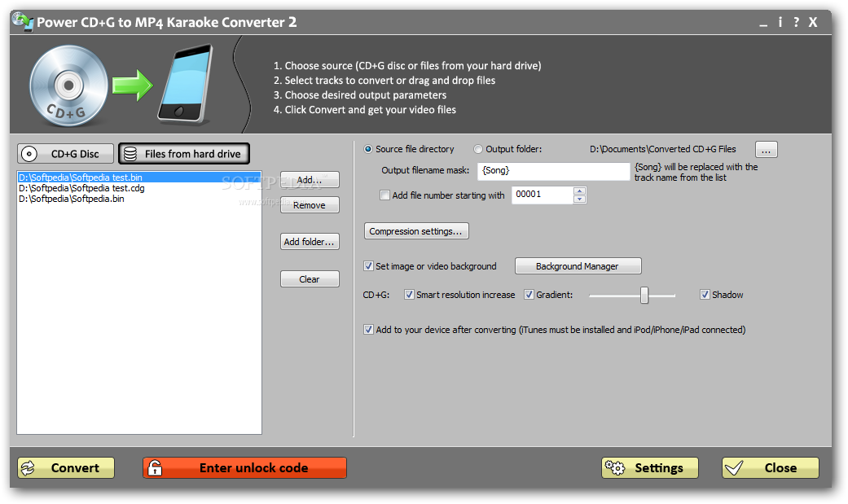
Task: Click the Convert button
Action: 66,468
